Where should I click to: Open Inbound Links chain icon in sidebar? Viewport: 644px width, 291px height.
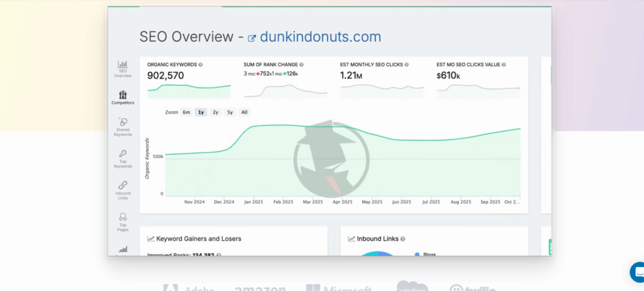pyautogui.click(x=123, y=185)
